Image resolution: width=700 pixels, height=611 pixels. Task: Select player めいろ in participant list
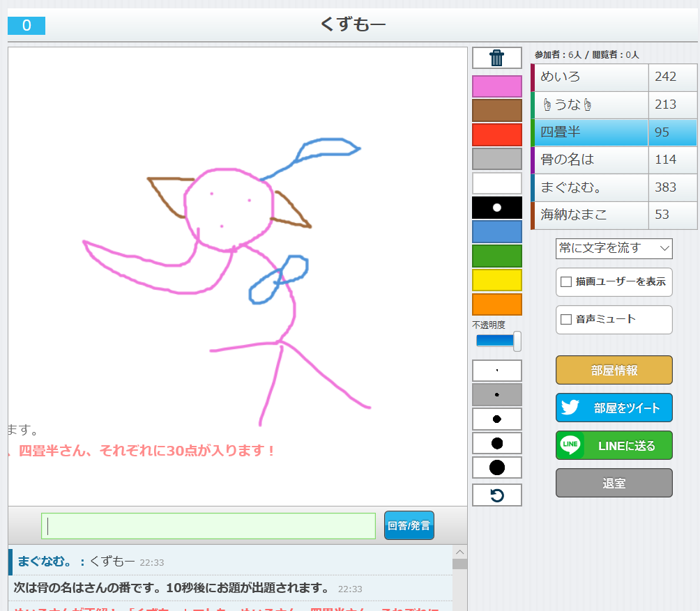590,77
